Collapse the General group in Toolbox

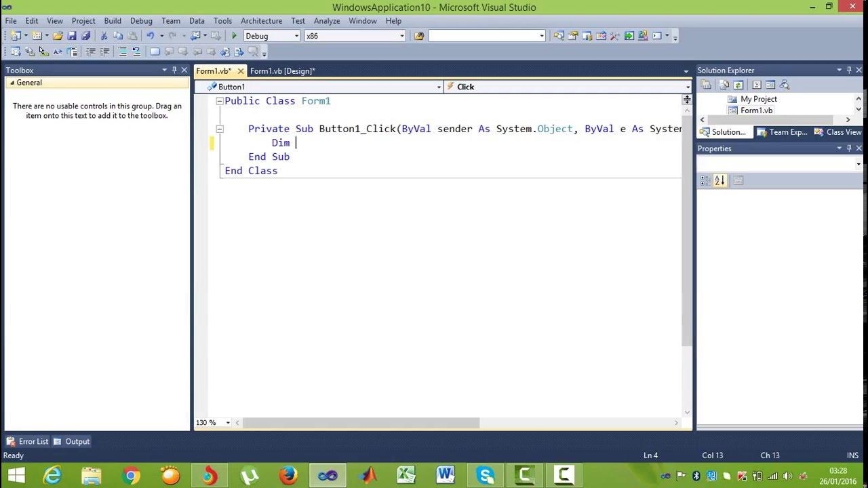(x=12, y=83)
